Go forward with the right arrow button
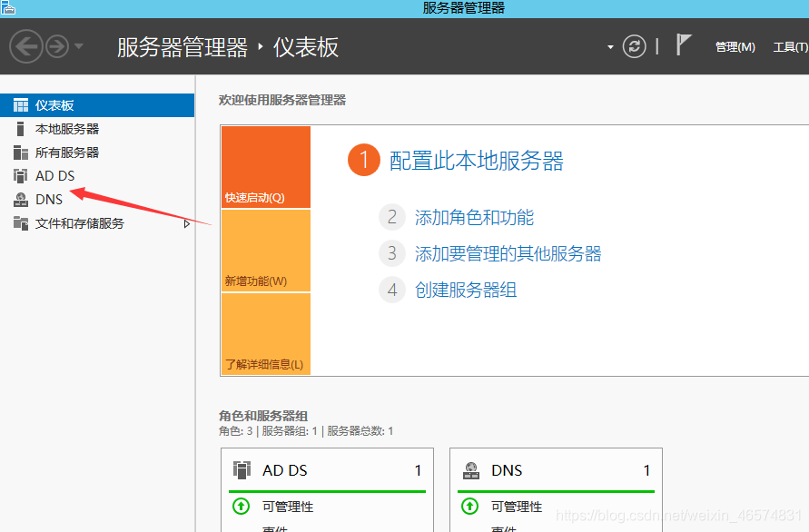Screen dimensions: 809x532 pos(57,46)
